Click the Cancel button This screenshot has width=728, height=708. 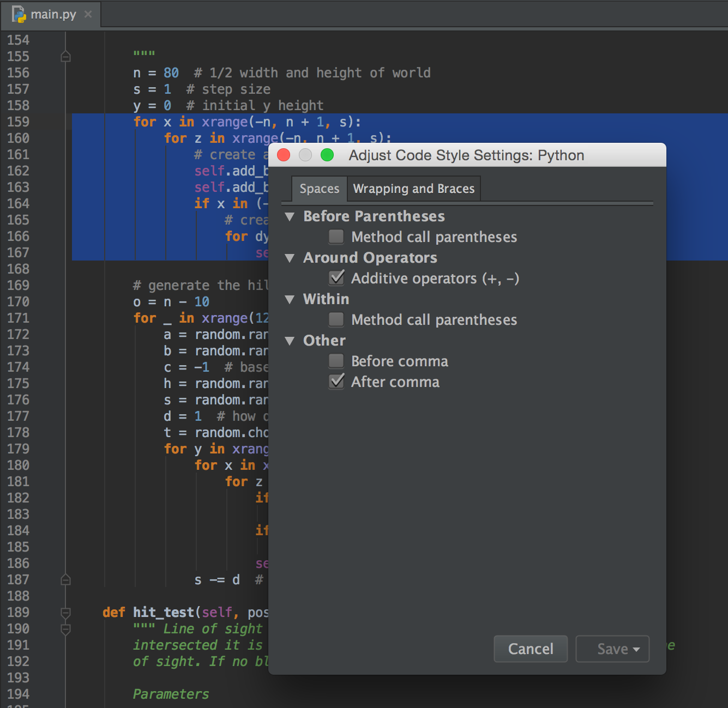(x=530, y=649)
